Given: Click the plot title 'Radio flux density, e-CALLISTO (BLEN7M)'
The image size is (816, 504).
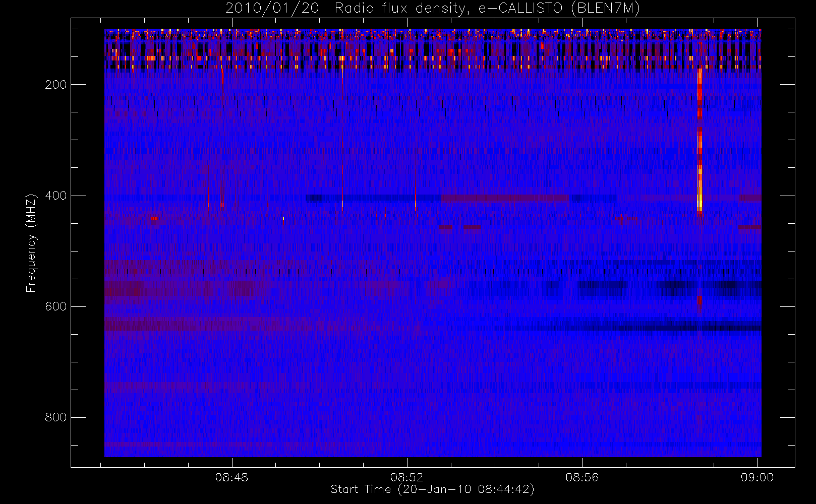Looking at the screenshot, I should [x=487, y=9].
